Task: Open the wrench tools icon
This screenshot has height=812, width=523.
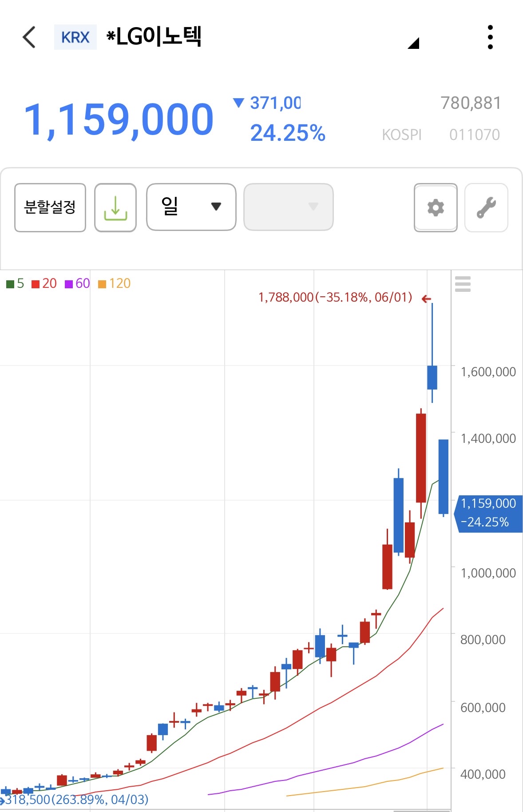Action: [x=486, y=207]
